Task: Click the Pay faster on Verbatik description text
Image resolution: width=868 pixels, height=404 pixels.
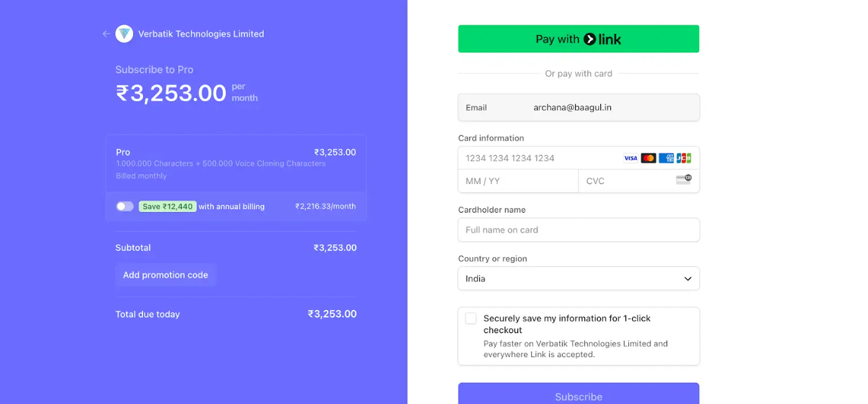Action: (576, 349)
